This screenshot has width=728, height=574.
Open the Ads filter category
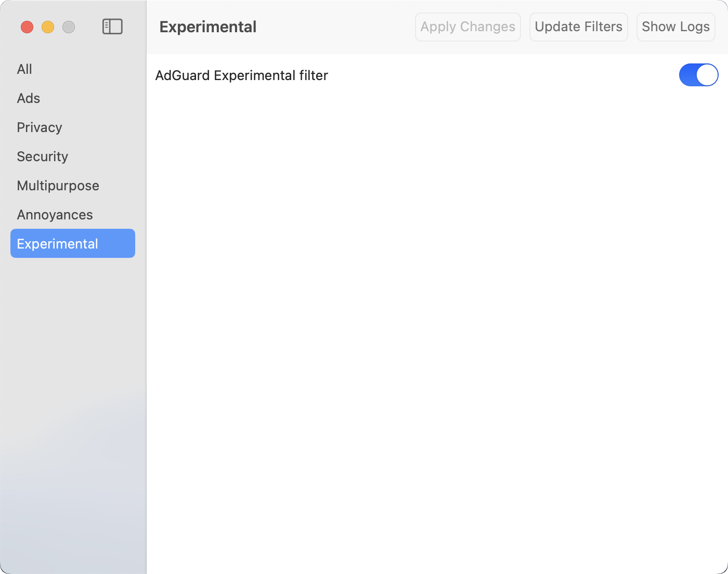[29, 98]
